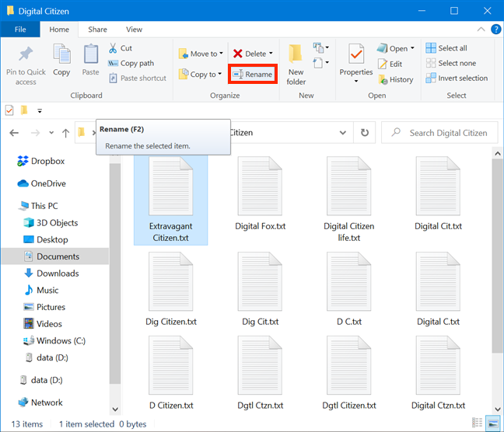Open the Delete dropdown arrow

pyautogui.click(x=271, y=54)
